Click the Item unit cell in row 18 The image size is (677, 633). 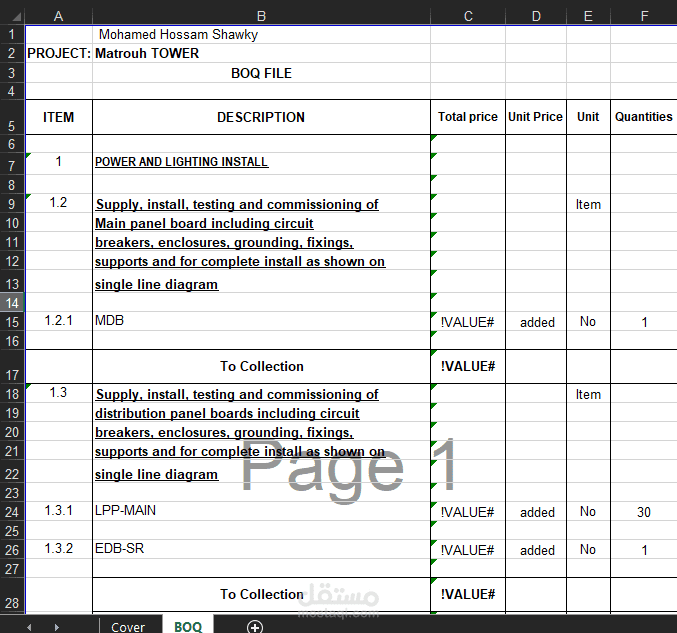click(x=588, y=394)
